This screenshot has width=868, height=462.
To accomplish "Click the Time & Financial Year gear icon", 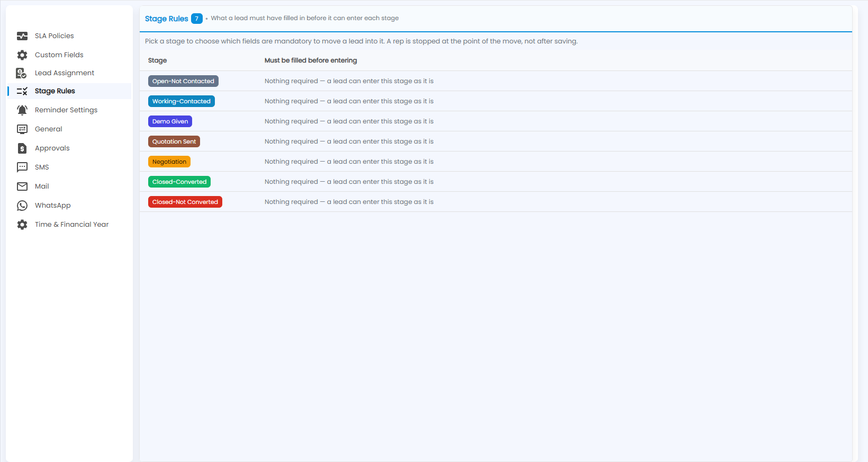I will pos(22,225).
